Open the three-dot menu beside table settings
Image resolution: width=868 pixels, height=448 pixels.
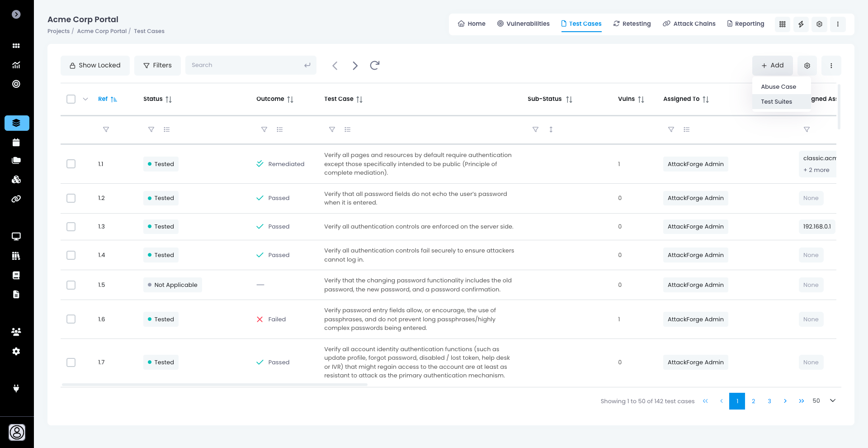coord(831,66)
